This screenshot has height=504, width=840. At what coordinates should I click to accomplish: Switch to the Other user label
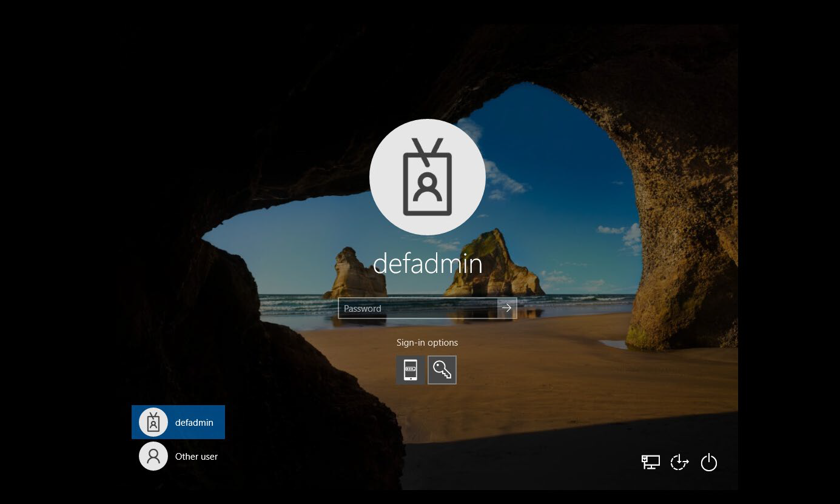(x=196, y=457)
